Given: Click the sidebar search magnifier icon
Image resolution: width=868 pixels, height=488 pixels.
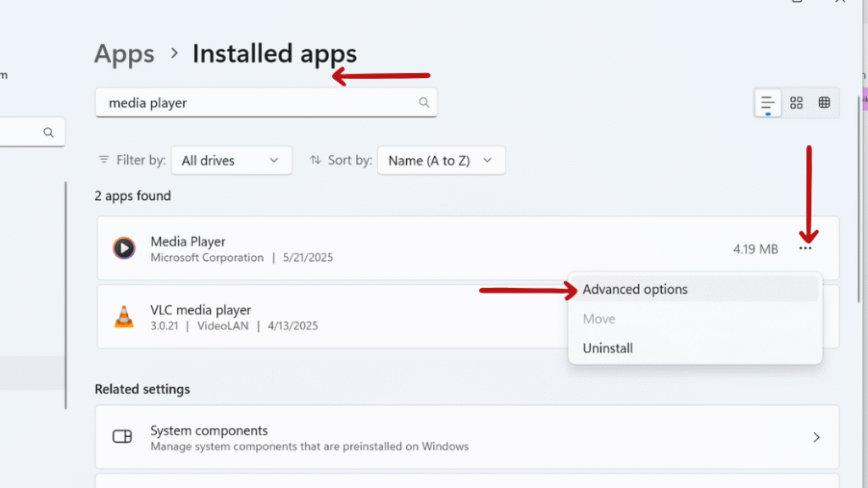Looking at the screenshot, I should coord(48,132).
